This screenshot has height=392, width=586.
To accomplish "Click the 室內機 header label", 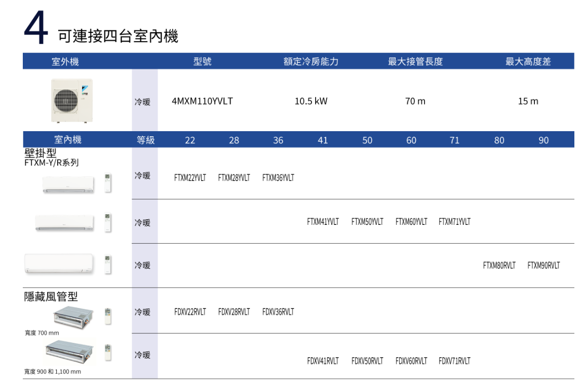I will [68, 140].
